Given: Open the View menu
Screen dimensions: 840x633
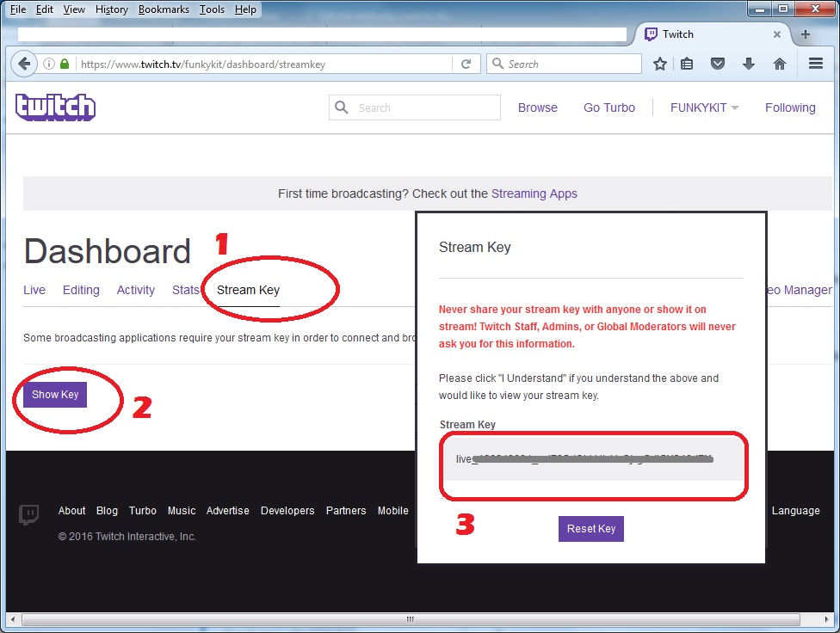Looking at the screenshot, I should coord(74,9).
